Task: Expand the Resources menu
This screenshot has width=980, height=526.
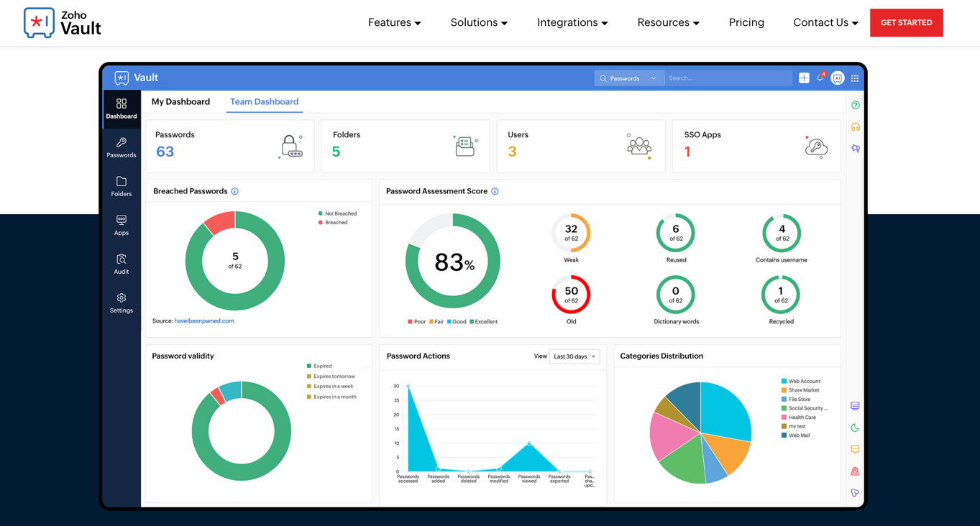Action: click(668, 23)
